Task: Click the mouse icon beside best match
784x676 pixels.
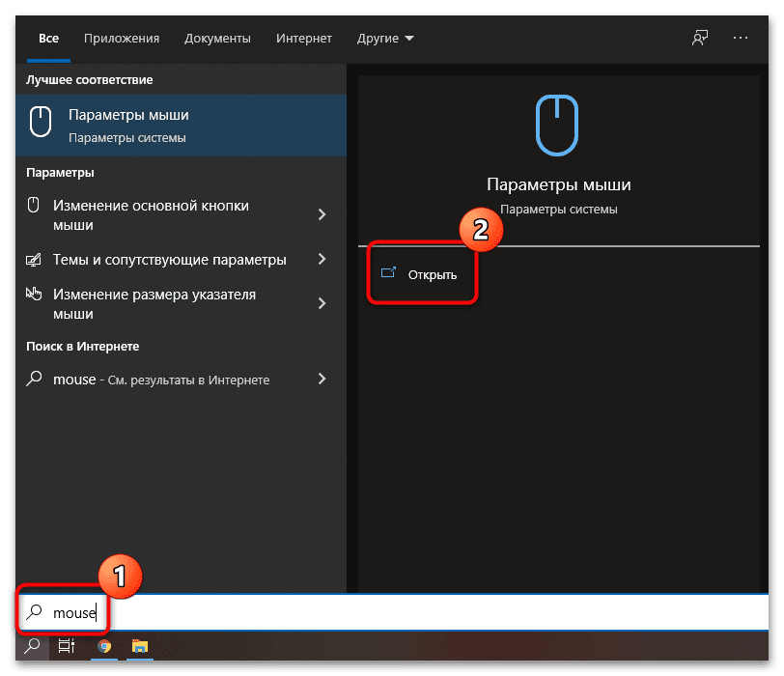Action: 41,122
